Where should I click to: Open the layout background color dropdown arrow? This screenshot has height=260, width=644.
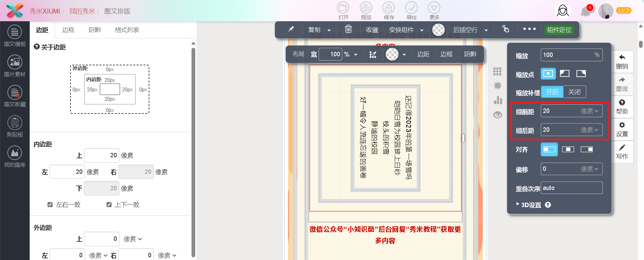[x=404, y=55]
